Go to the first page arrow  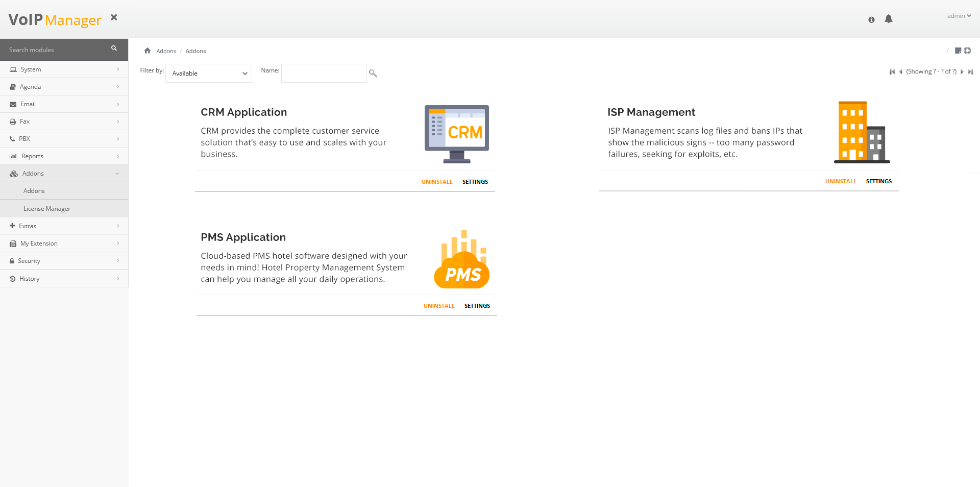point(892,72)
